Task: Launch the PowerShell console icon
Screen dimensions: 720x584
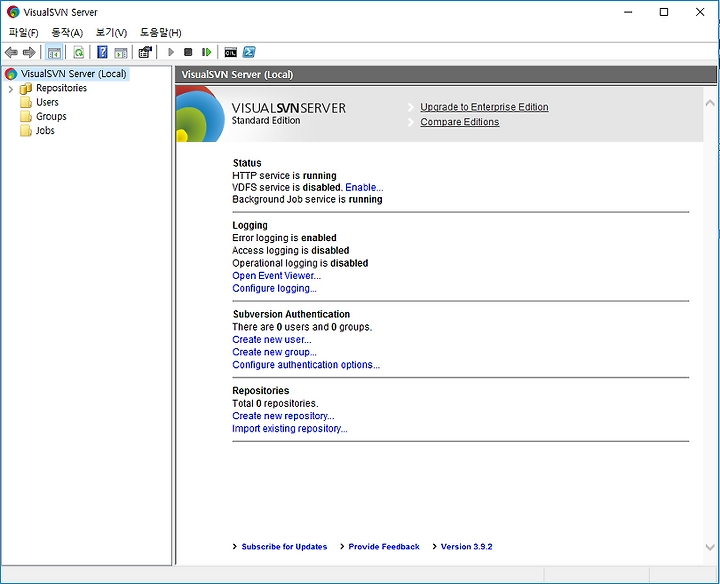Action: tap(249, 52)
